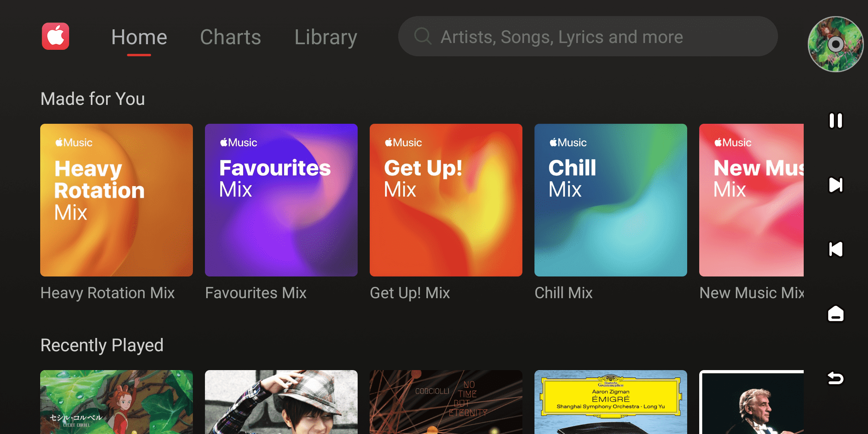Focus the Artists, Songs, Lyrics search field
This screenshot has height=434, width=868.
(x=587, y=37)
